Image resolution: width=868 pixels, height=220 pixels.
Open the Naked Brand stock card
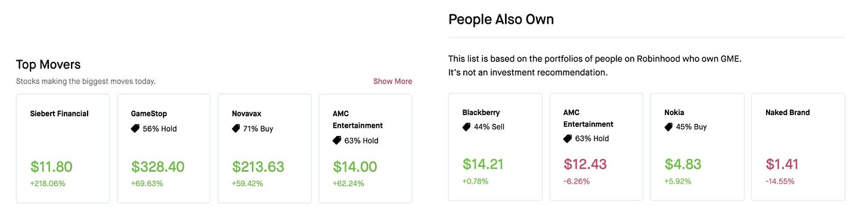[798, 147]
